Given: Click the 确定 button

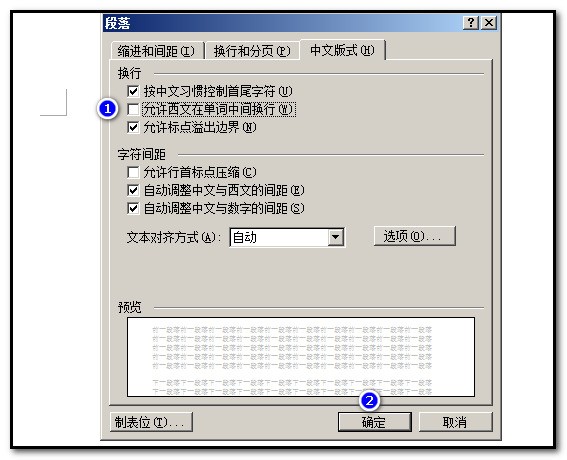Looking at the screenshot, I should [x=375, y=422].
